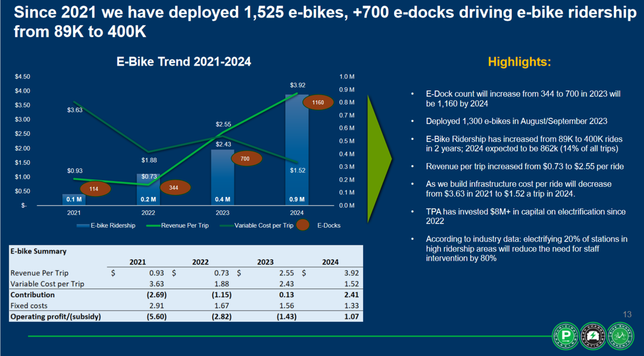The height and width of the screenshot is (356, 644).
Task: Click the Revenue Per Trip table row label
Action: pyautogui.click(x=39, y=273)
